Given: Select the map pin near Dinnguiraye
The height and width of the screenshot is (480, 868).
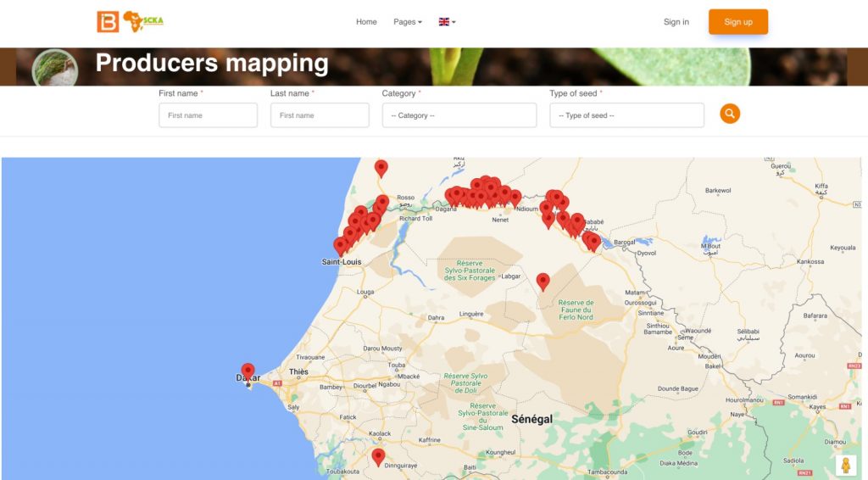Looking at the screenshot, I should (378, 457).
